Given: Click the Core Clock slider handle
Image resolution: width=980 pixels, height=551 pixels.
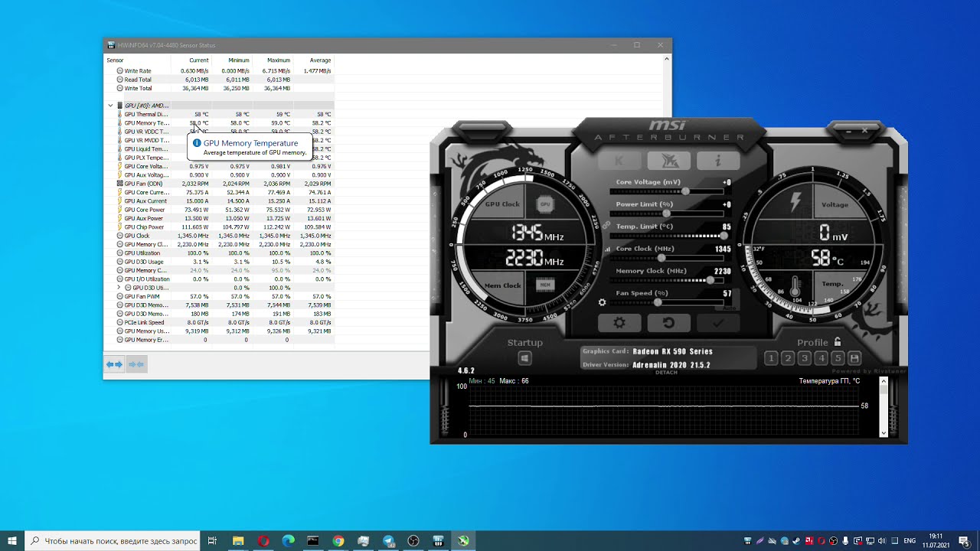Looking at the screenshot, I should tap(661, 258).
